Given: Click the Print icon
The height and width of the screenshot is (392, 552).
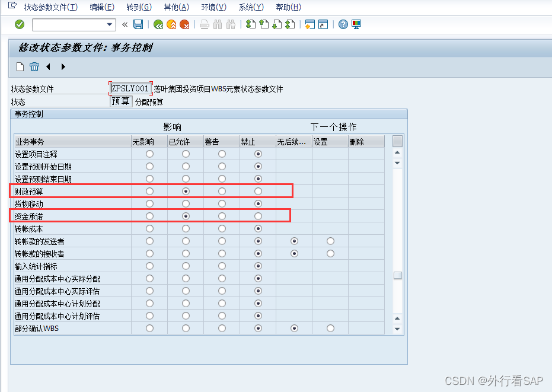Looking at the screenshot, I should point(205,24).
